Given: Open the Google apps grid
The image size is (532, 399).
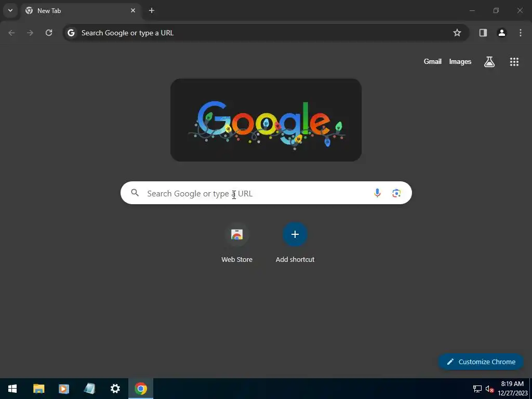Looking at the screenshot, I should click(x=514, y=61).
